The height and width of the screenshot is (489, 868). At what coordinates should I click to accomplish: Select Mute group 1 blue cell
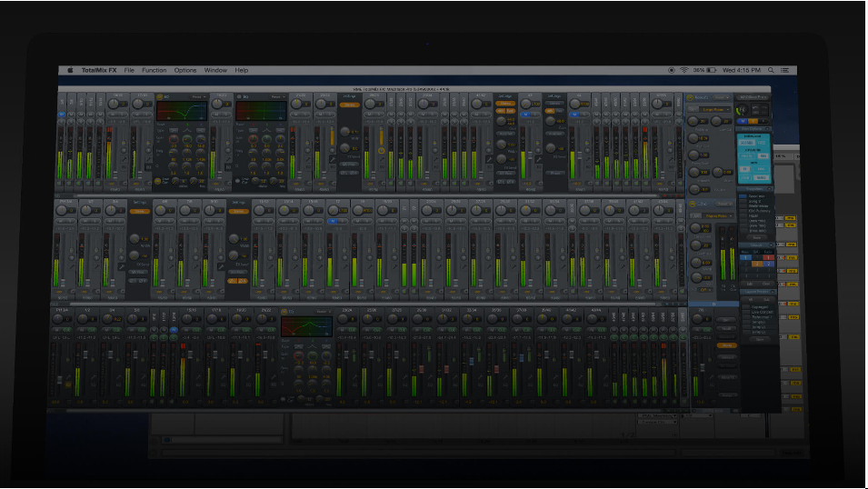745,257
